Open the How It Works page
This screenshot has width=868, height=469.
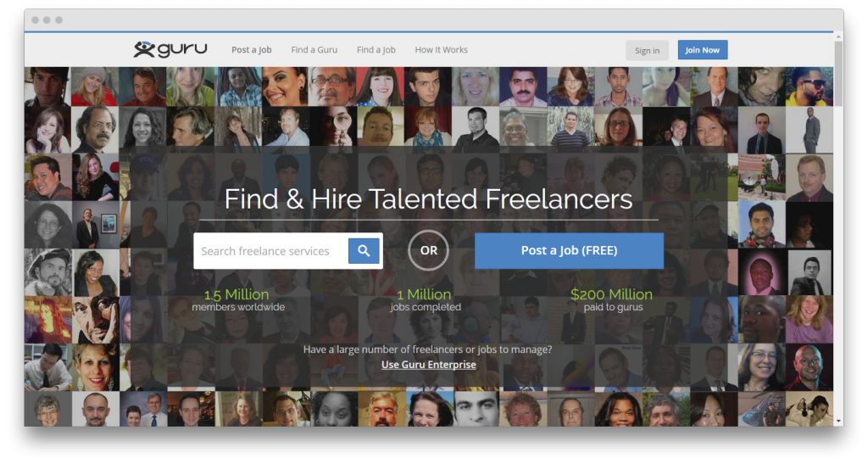[x=441, y=50]
